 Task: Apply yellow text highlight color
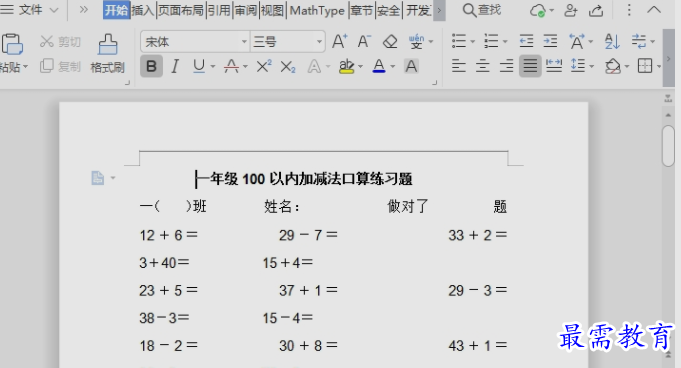coord(347,66)
